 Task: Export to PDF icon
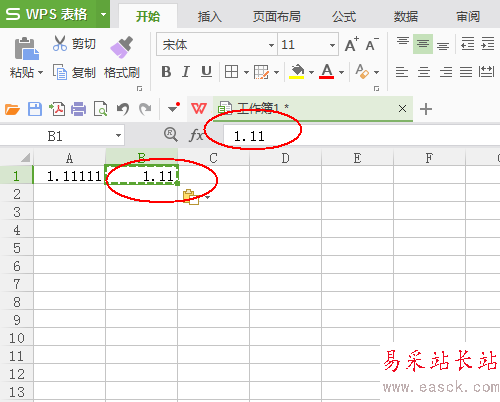57,109
